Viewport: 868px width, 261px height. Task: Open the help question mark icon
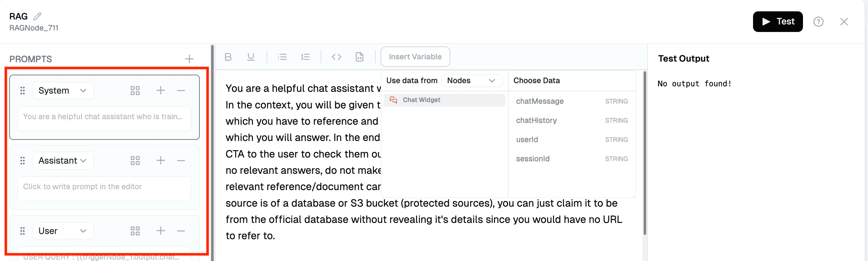(x=818, y=22)
